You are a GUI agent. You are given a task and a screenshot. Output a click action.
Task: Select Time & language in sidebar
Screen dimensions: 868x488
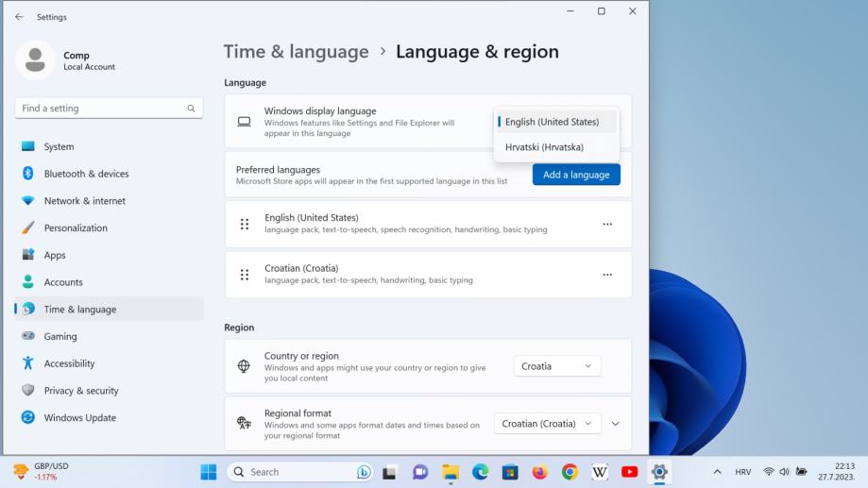109,310
